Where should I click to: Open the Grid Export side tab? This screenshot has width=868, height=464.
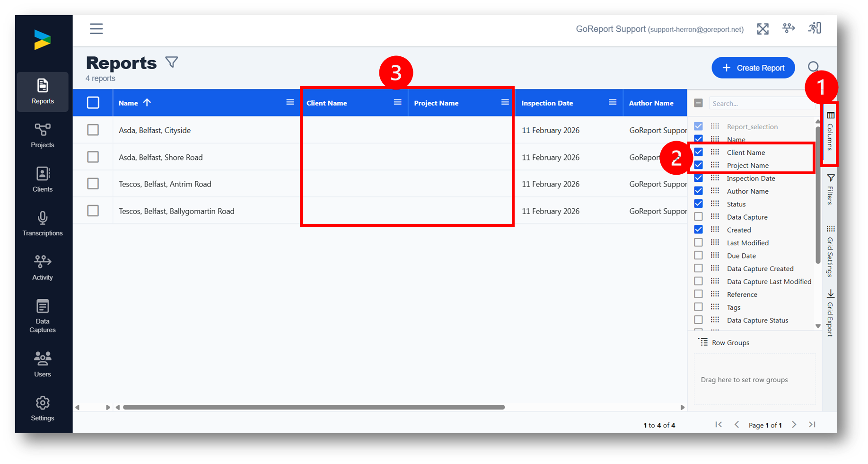(830, 313)
